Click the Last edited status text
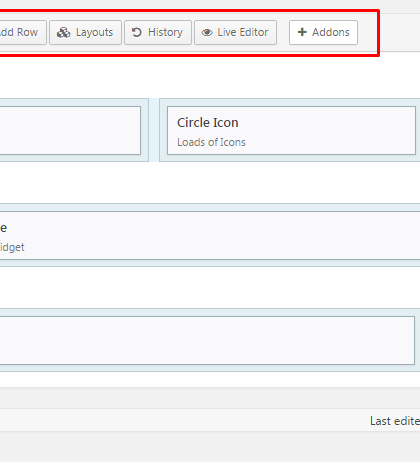Image resolution: width=420 pixels, height=462 pixels. (395, 421)
